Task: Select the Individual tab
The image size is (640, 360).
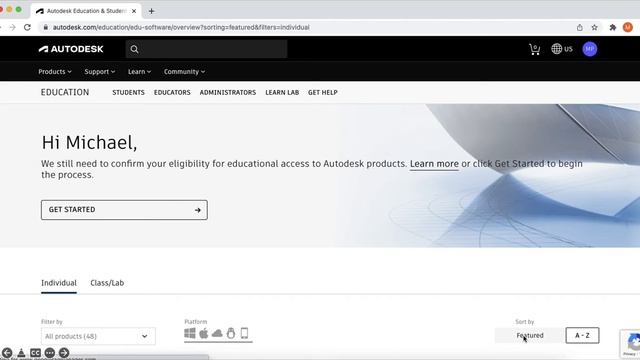Action: (x=59, y=283)
